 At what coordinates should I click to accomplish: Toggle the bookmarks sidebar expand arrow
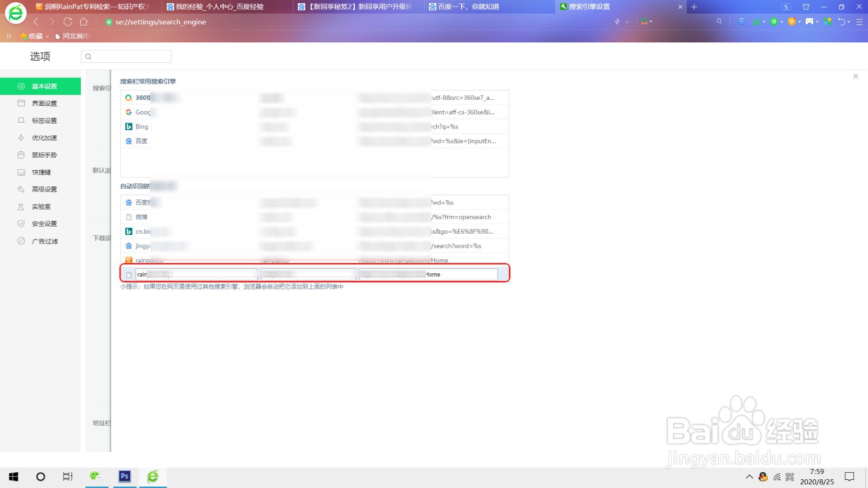coord(9,36)
